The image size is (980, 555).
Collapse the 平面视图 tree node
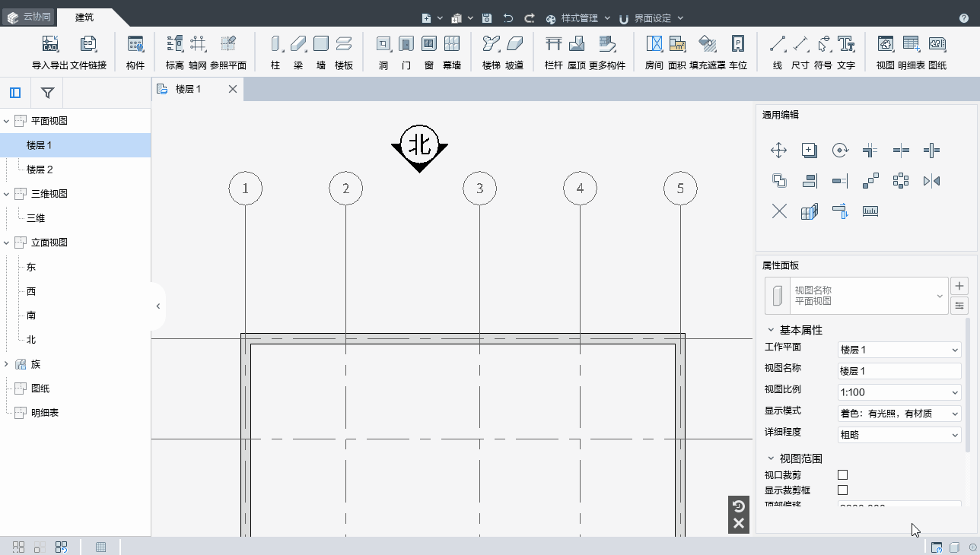[6, 121]
